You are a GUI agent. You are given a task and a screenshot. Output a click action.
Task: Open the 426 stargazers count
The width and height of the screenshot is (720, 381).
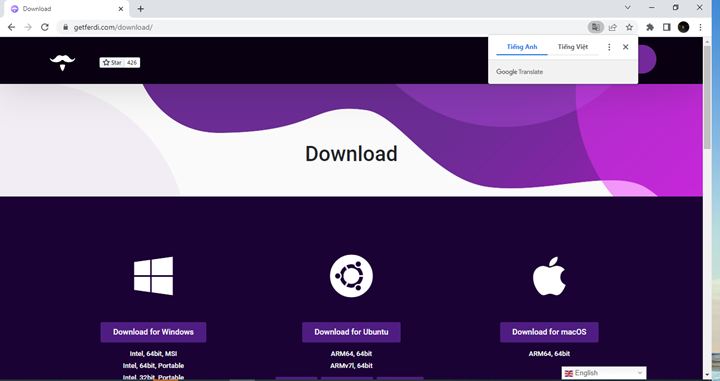(132, 62)
